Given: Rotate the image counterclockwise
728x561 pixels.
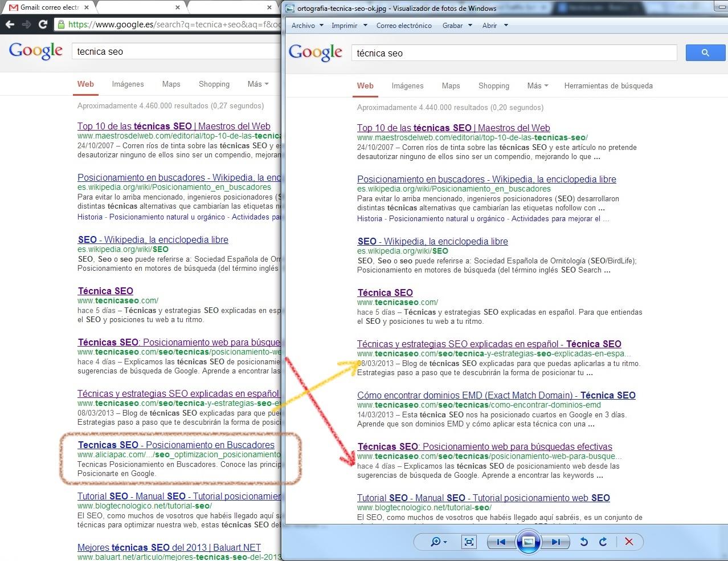Looking at the screenshot, I should [x=584, y=542].
